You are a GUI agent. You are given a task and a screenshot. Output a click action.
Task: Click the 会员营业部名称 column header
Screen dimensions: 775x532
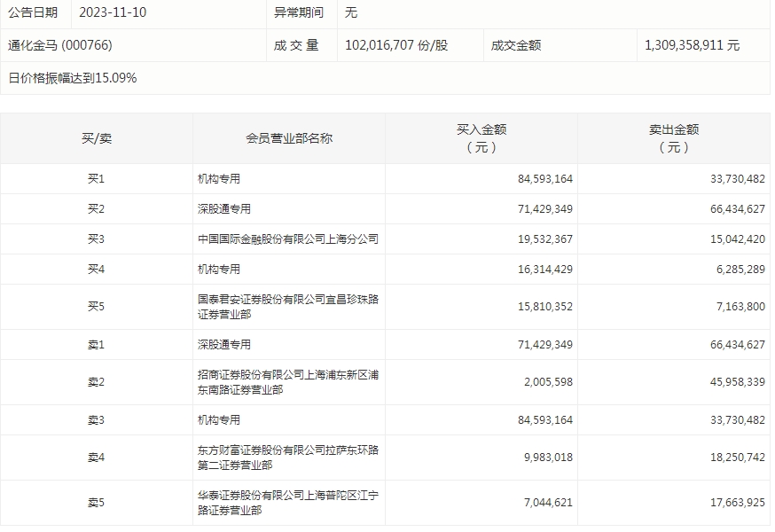pos(289,138)
